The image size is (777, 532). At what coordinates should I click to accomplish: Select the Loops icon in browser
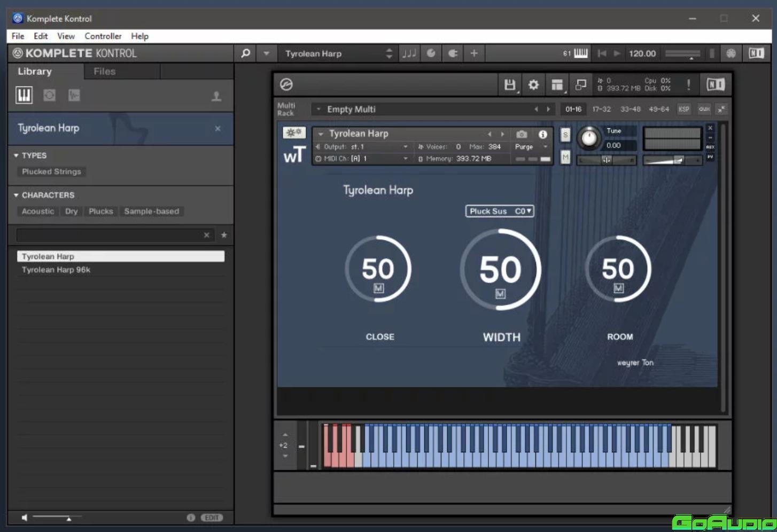49,95
